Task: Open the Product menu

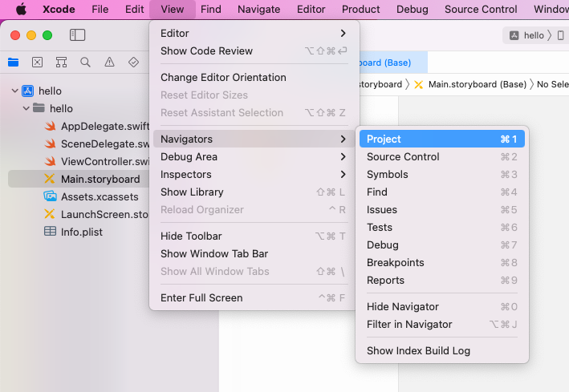Action: pos(360,9)
